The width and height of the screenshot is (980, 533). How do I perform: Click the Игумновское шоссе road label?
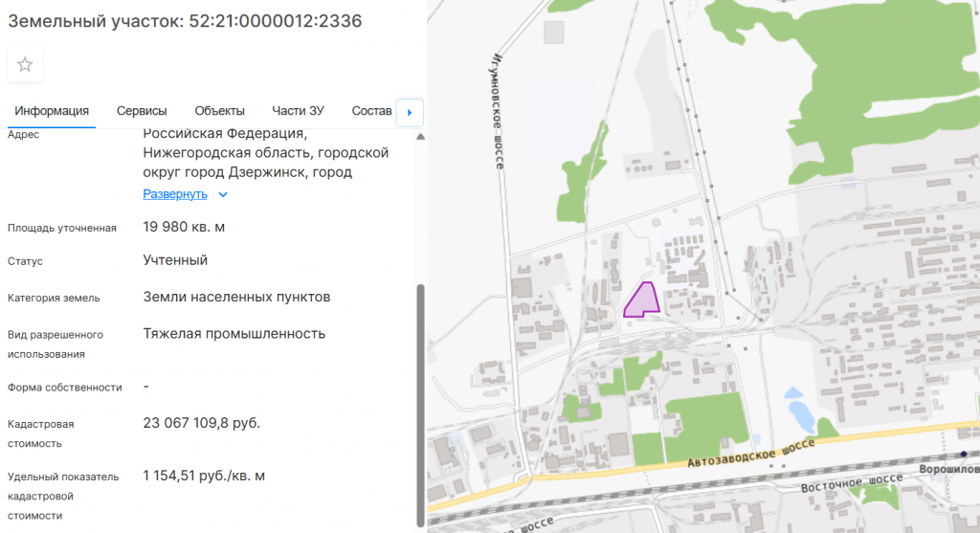pyautogui.click(x=498, y=110)
